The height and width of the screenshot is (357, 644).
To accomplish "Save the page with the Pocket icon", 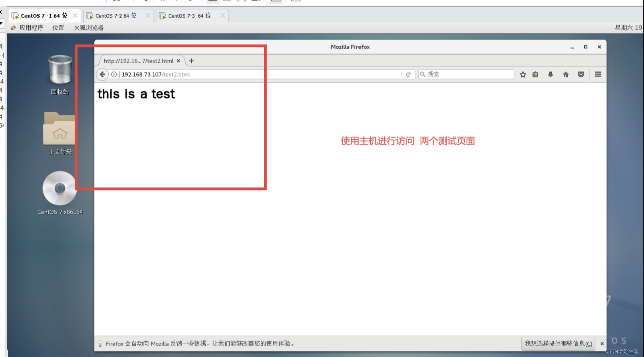I will pyautogui.click(x=581, y=74).
